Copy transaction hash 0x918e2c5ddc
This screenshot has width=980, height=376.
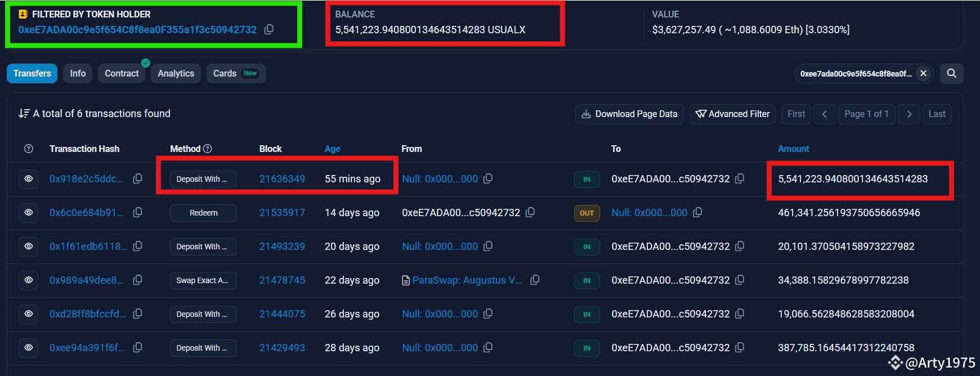(x=137, y=178)
